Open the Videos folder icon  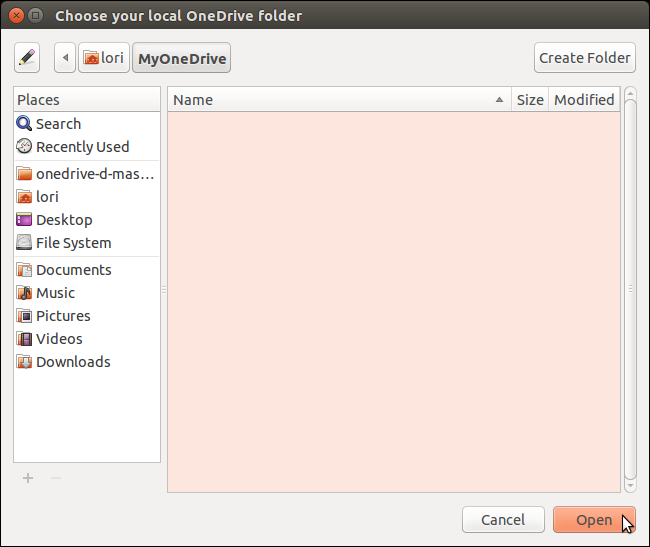[24, 339]
